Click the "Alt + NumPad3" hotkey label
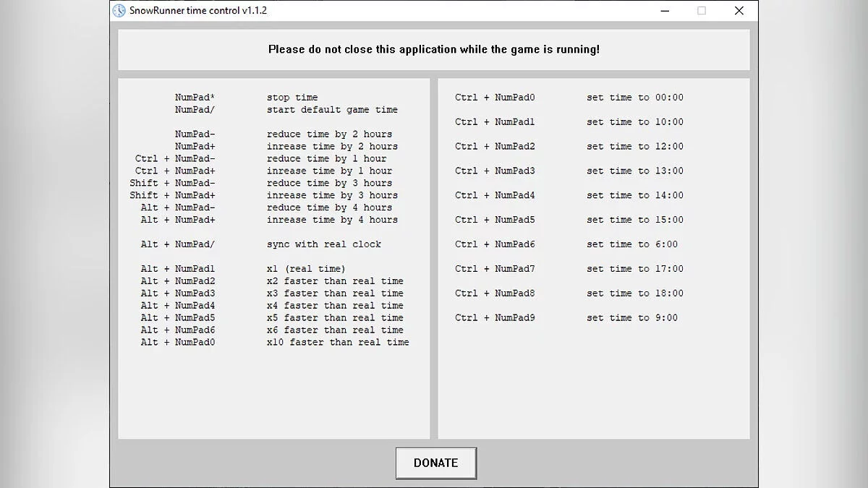The image size is (868, 488). [178, 294]
